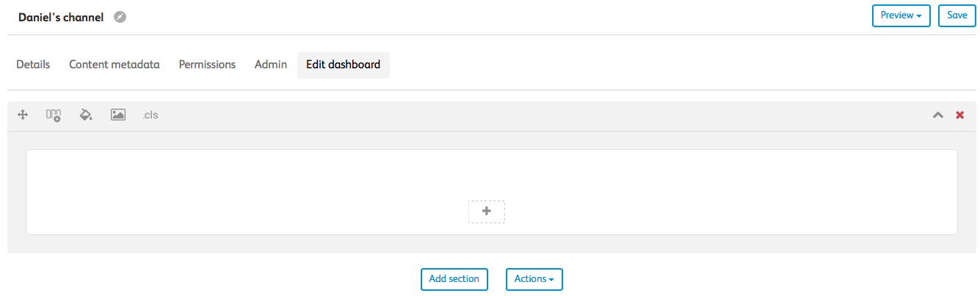Go to the Permissions tab
The width and height of the screenshot is (980, 296).
(207, 65)
